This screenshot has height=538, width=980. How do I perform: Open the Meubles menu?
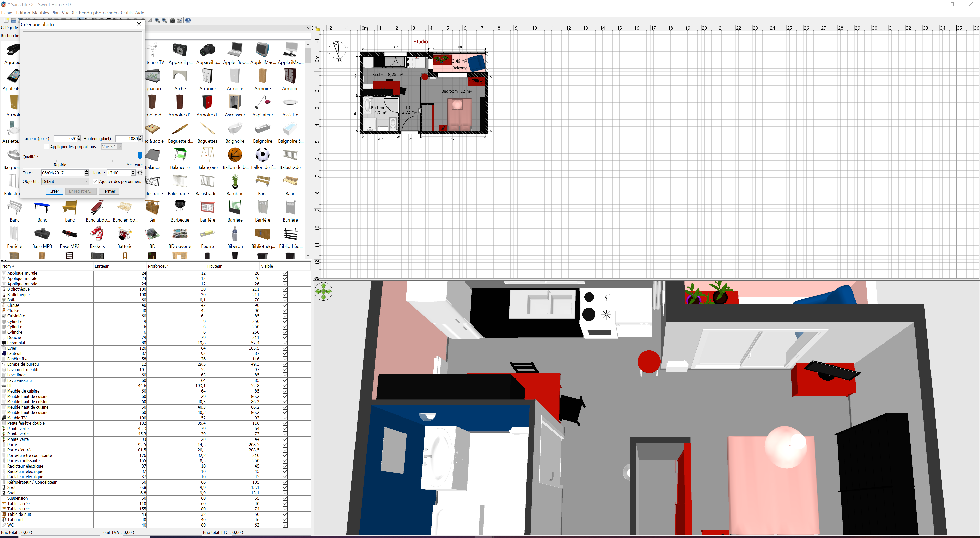coord(41,13)
